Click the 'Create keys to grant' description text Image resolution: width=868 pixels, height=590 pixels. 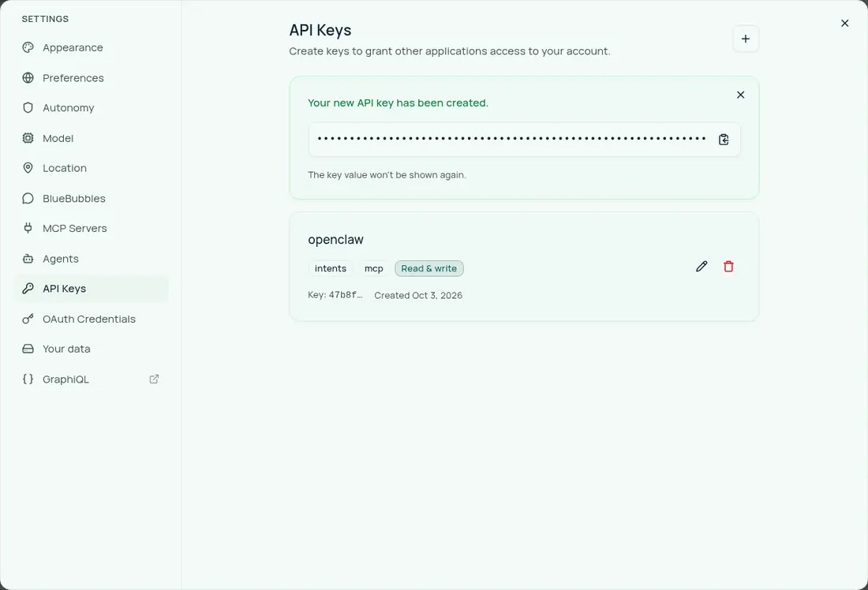click(x=450, y=51)
